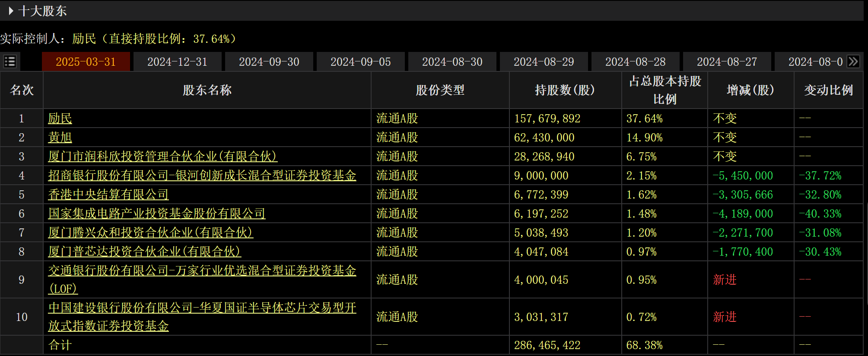Click the change ratio -30.43%
The width and height of the screenshot is (868, 356).
click(x=820, y=252)
